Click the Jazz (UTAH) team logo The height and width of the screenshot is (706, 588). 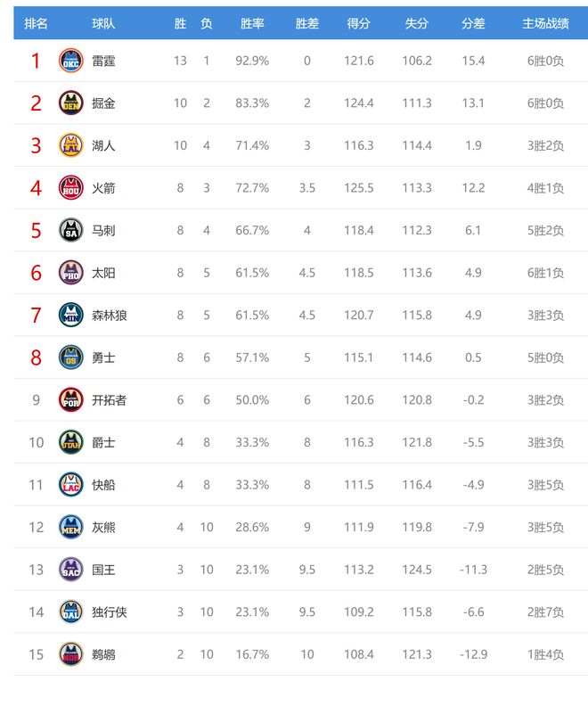71,442
